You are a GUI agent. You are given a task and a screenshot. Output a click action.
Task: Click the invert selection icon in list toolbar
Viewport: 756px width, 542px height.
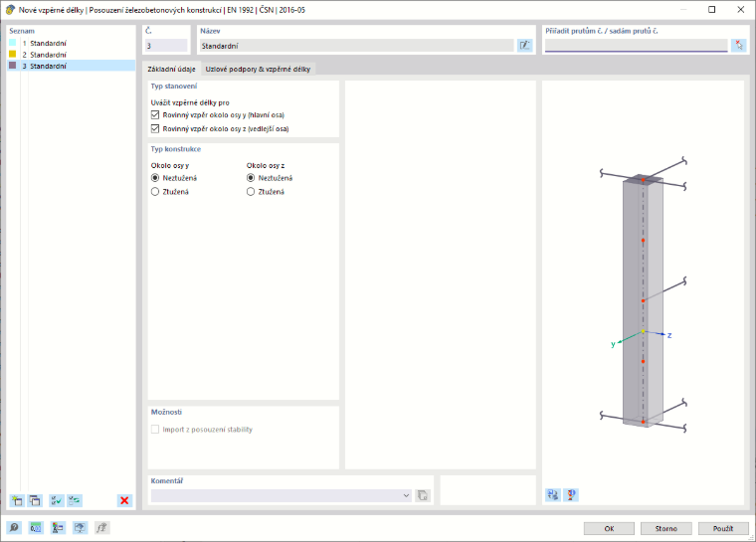point(75,500)
